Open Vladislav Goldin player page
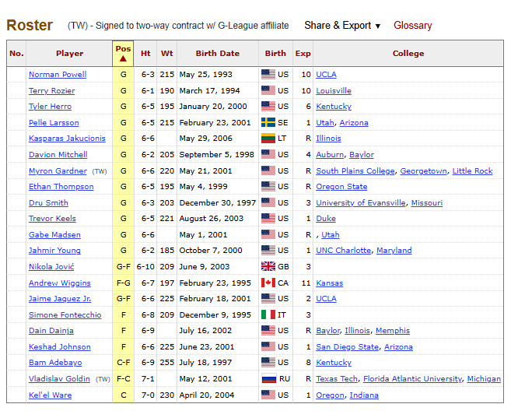The width and height of the screenshot is (532, 411). click(x=59, y=379)
